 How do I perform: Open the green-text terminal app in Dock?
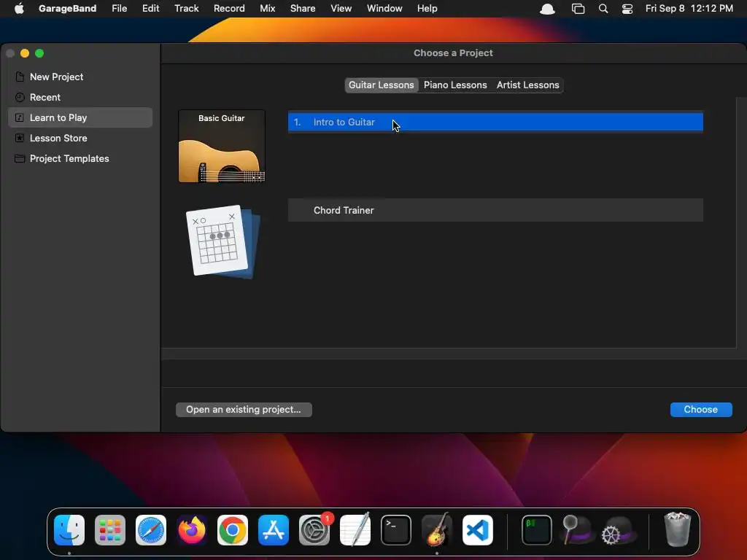(536, 530)
